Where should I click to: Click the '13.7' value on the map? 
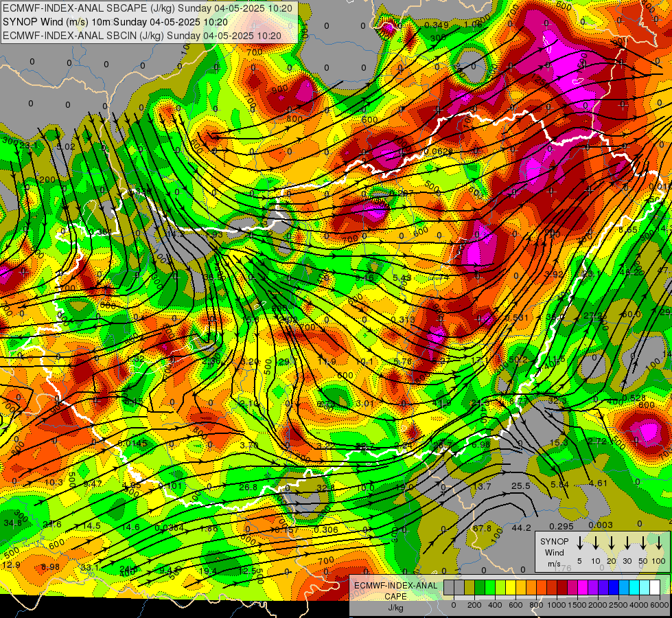482,486
